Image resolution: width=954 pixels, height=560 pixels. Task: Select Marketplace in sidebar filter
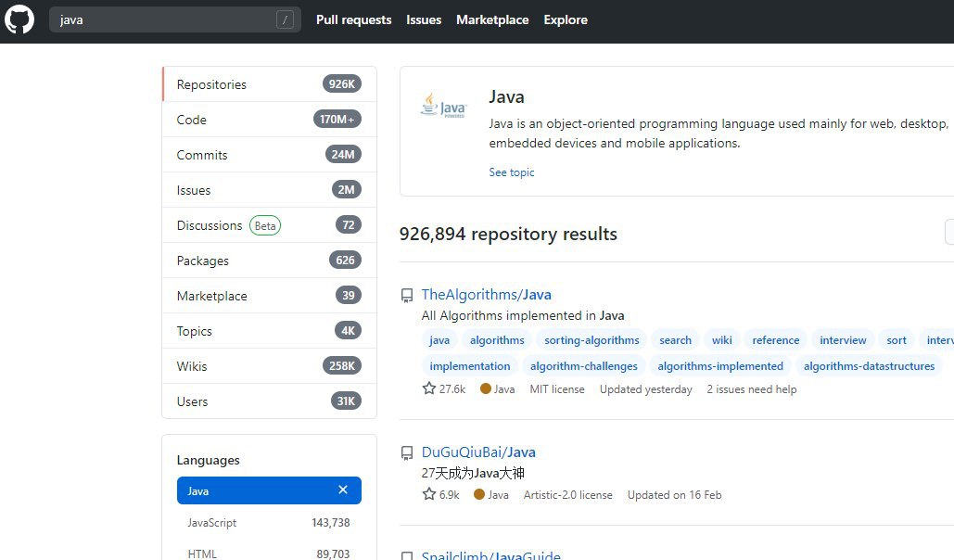[x=270, y=296]
